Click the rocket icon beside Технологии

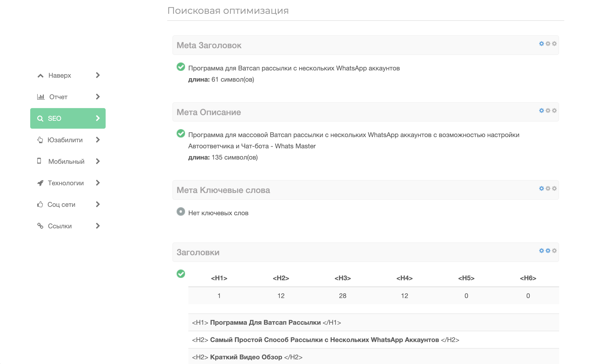click(x=40, y=183)
